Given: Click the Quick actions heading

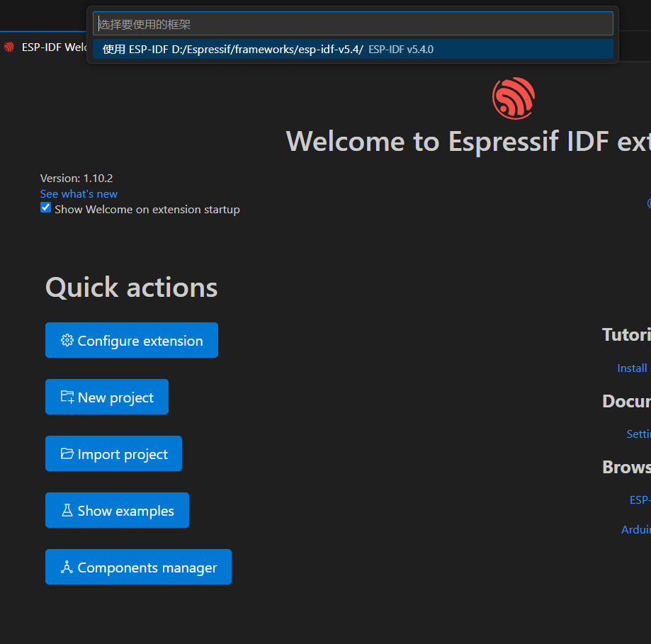Looking at the screenshot, I should tap(132, 288).
